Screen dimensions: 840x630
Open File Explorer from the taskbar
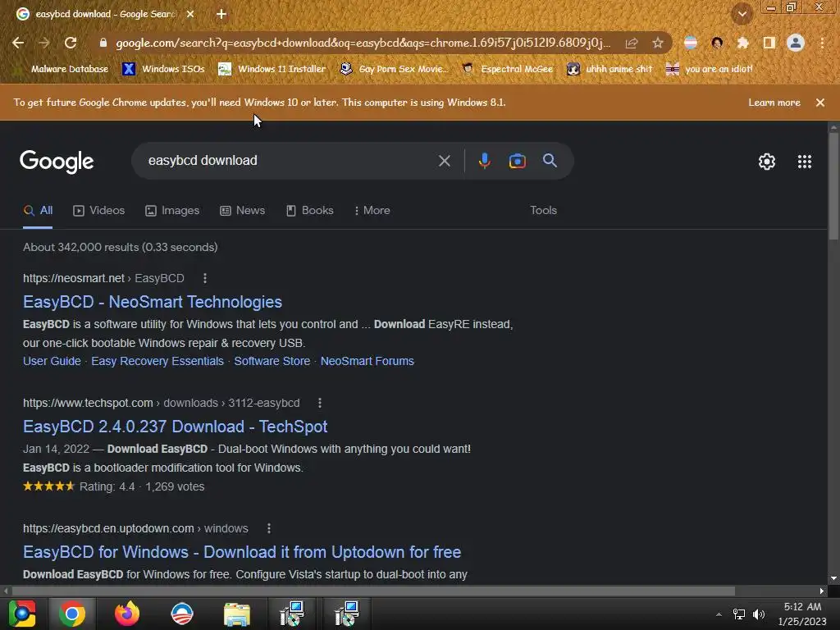click(x=237, y=614)
